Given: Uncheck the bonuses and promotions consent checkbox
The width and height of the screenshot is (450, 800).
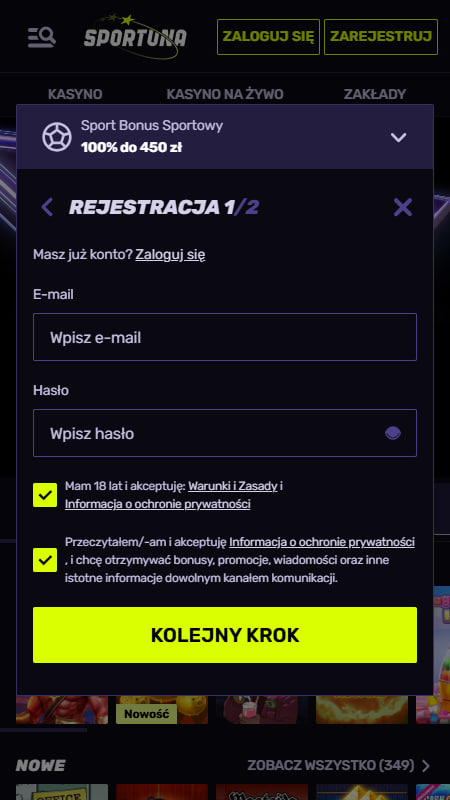Looking at the screenshot, I should click(45, 560).
